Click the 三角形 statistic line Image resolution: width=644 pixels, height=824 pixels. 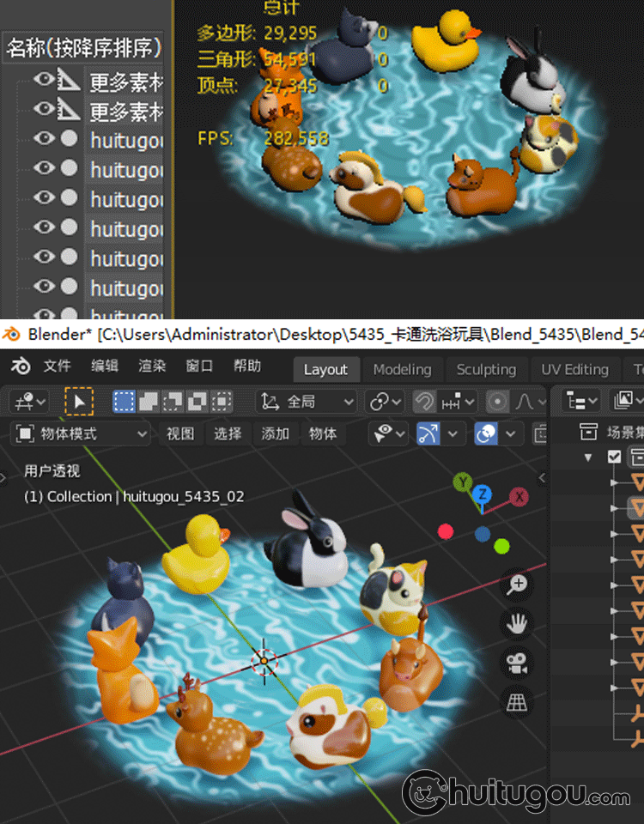point(257,59)
